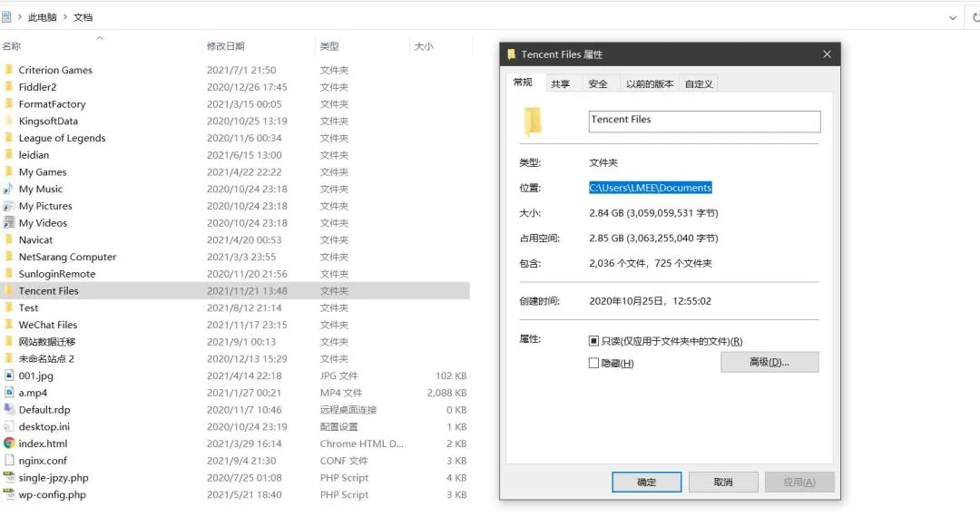Enable the 隐藏 hidden checkbox
Viewport: 980px width, 517px height.
click(594, 363)
